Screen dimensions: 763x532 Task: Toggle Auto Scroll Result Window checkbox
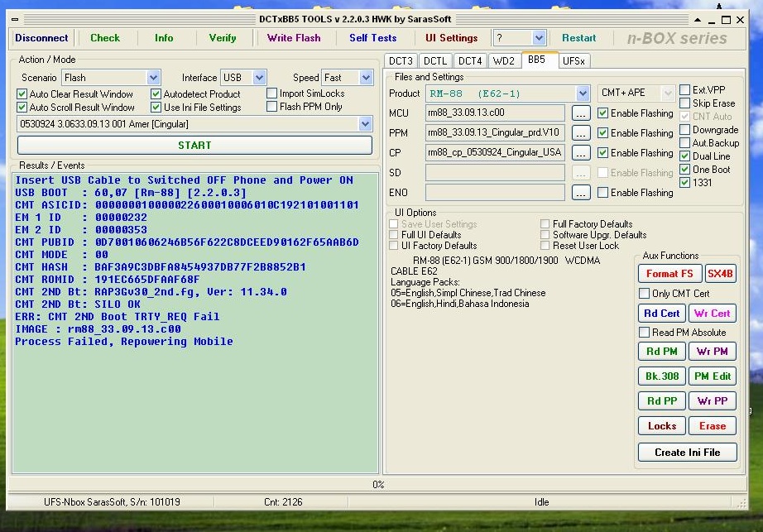22,107
